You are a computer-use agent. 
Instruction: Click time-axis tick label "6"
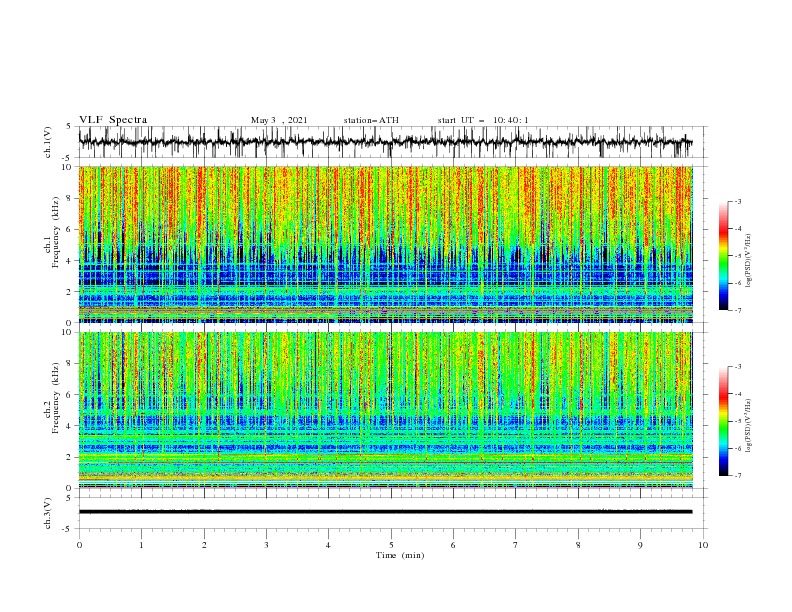tap(453, 545)
